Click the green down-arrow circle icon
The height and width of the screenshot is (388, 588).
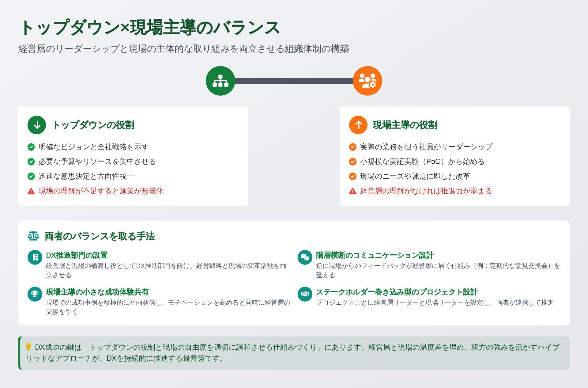click(x=37, y=125)
